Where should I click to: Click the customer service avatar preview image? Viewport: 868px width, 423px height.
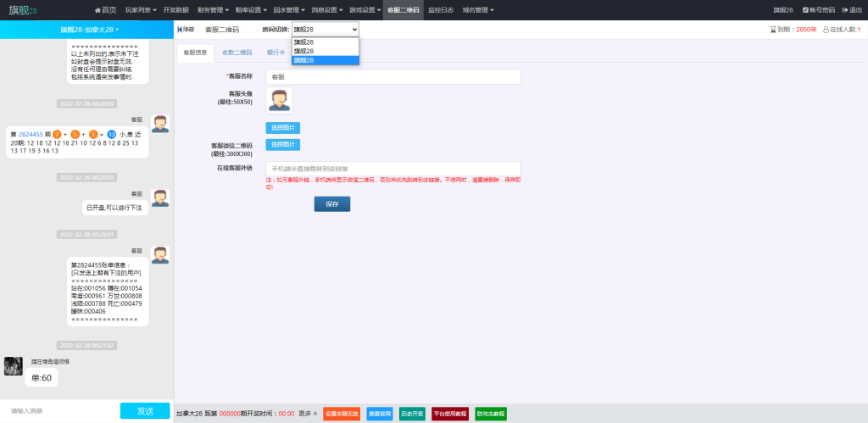pyautogui.click(x=279, y=101)
